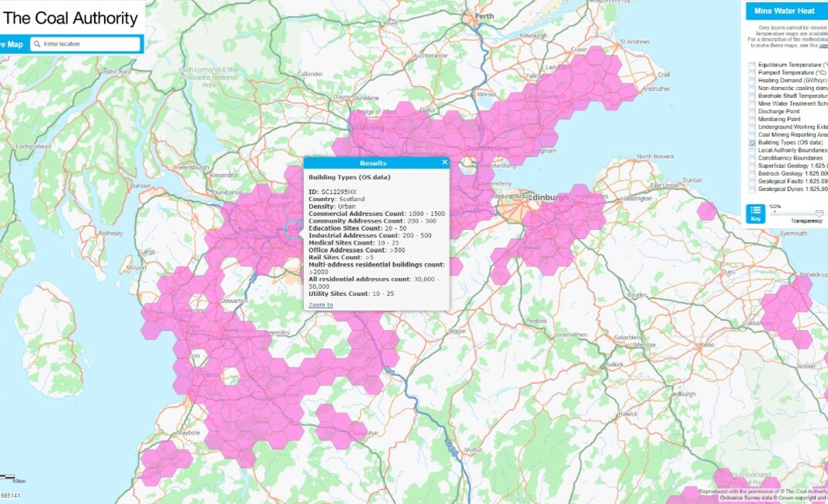The width and height of the screenshot is (828, 504).
Task: Enable the Bedrock Geology layer
Action: tap(752, 173)
